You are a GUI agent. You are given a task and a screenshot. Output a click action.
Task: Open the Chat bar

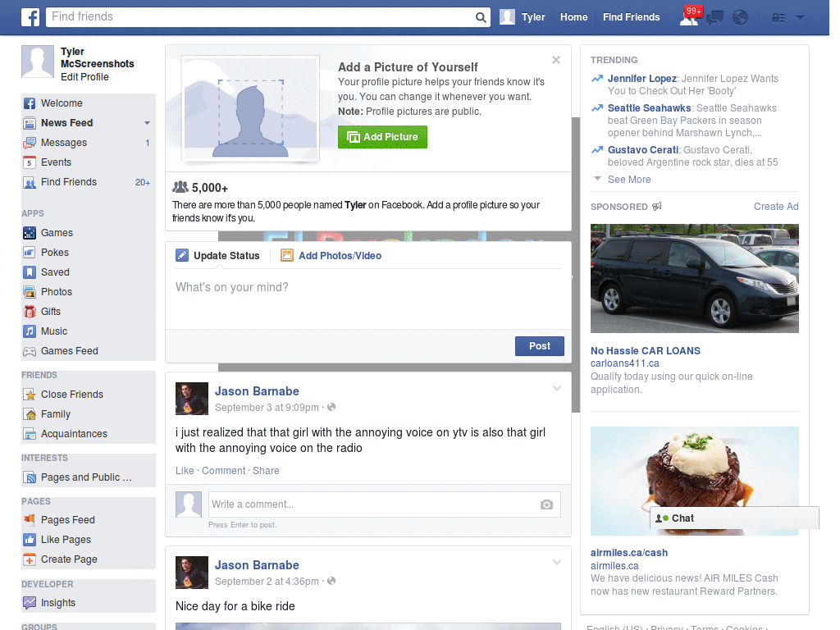click(x=734, y=518)
